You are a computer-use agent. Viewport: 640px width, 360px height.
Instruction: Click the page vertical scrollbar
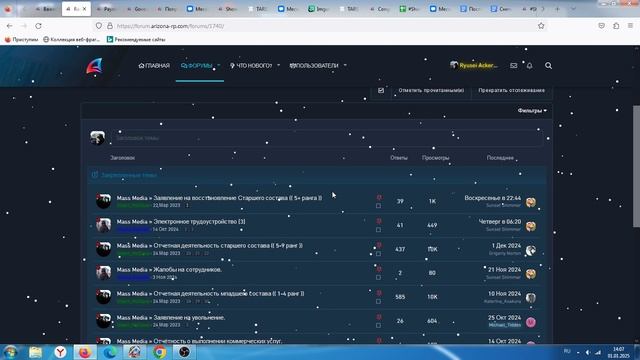click(x=636, y=166)
